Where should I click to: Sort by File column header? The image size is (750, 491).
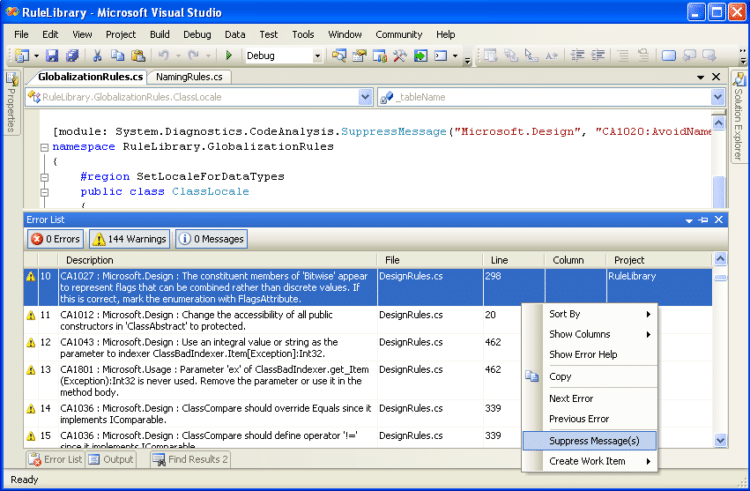click(x=430, y=260)
